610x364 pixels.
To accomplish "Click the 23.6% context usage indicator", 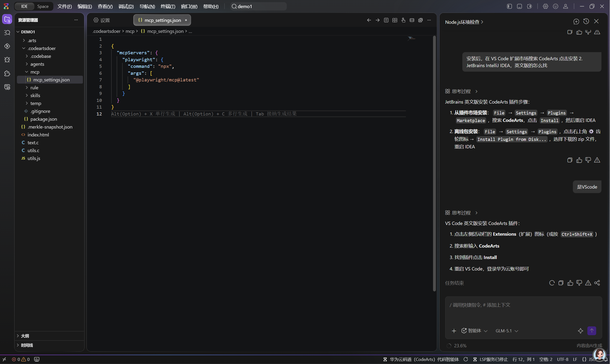I will pos(457,346).
